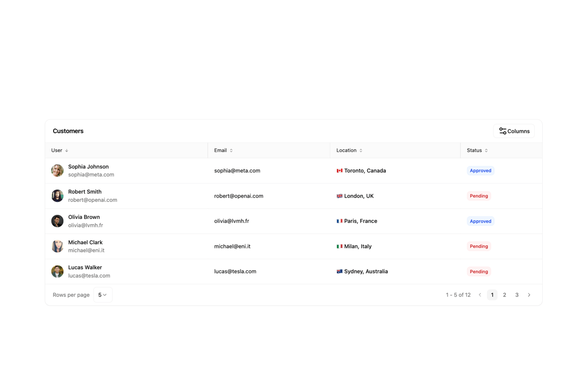
Task: Click Lucas Walker's avatar photo
Action: click(57, 271)
